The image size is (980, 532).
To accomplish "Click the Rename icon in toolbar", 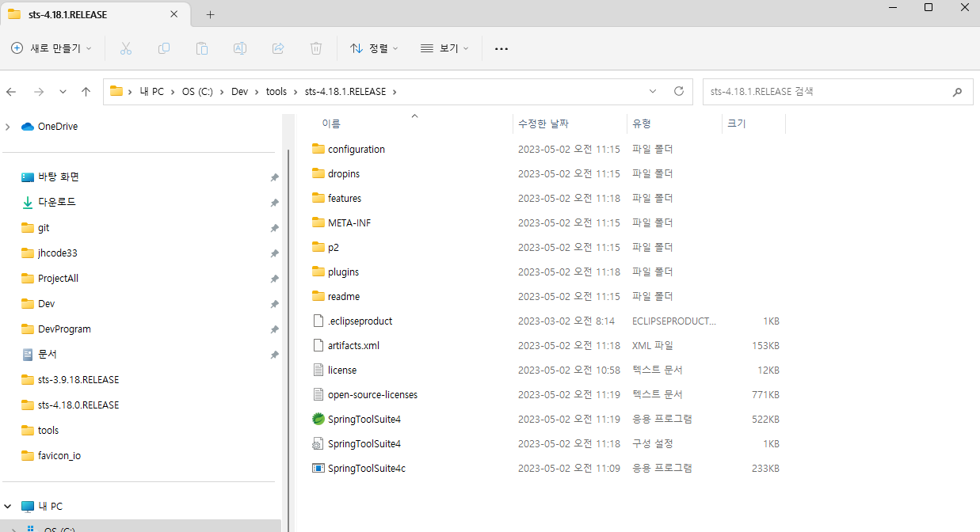I will [x=239, y=48].
